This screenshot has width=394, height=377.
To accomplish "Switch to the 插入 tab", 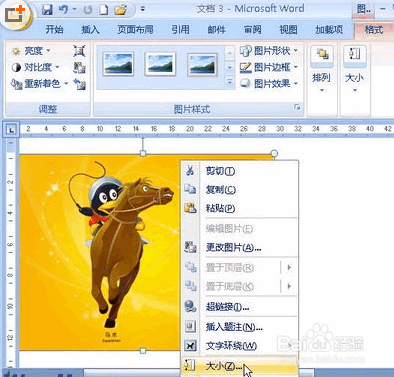I will [x=90, y=30].
